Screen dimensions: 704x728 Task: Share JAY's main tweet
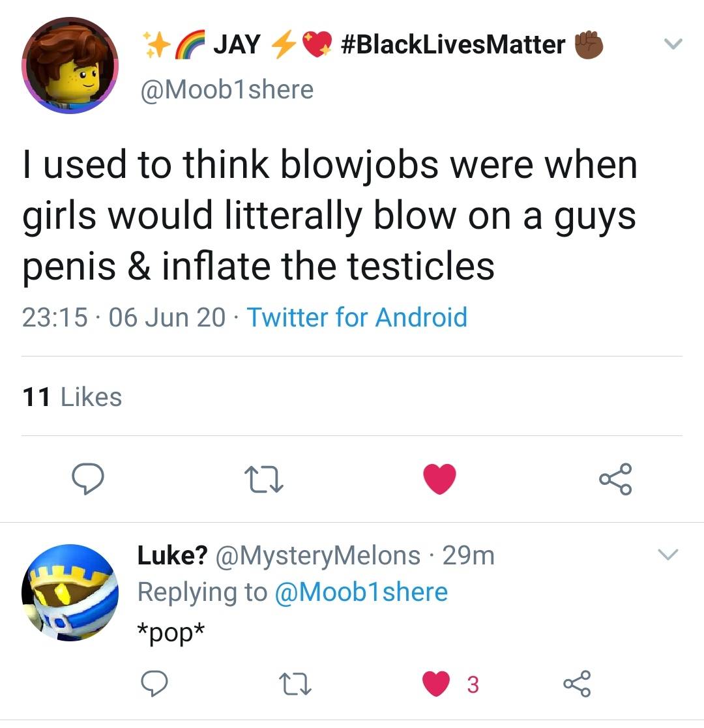click(x=616, y=480)
